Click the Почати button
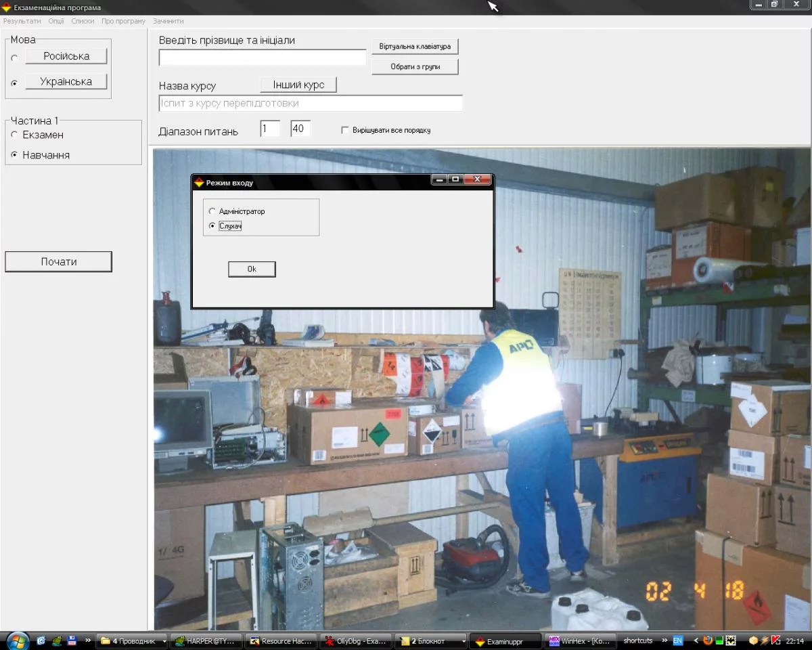812x650 pixels. 58,262
